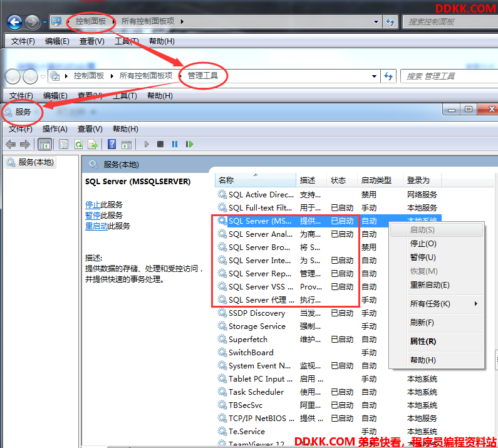This screenshot has width=498, height=448.
Task: Click 控制面板 breadcrumb in top address bar
Action: (90, 21)
